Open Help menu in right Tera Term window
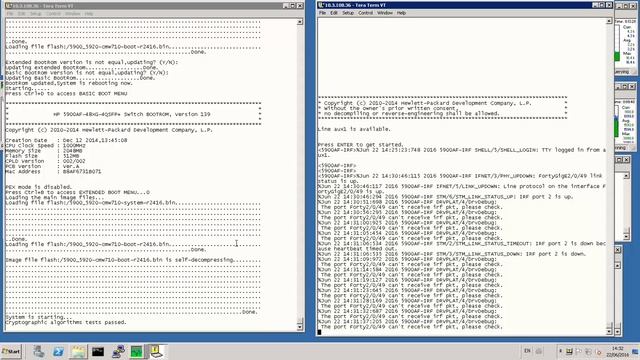Image resolution: width=640 pixels, height=360 pixels. [x=401, y=13]
